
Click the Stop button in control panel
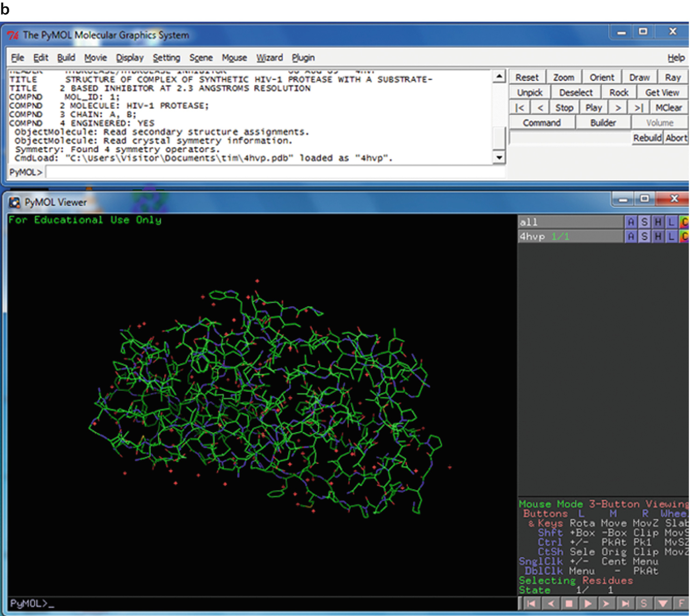pyautogui.click(x=564, y=108)
